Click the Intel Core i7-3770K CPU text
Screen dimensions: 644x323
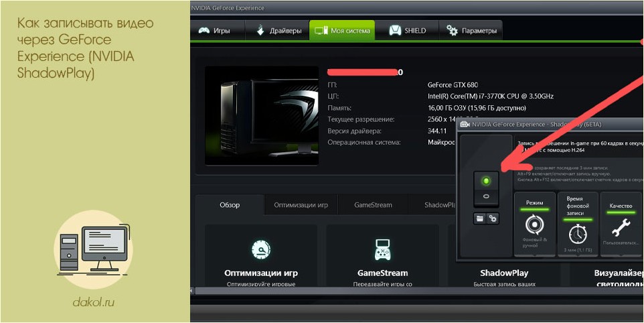pyautogui.click(x=491, y=96)
